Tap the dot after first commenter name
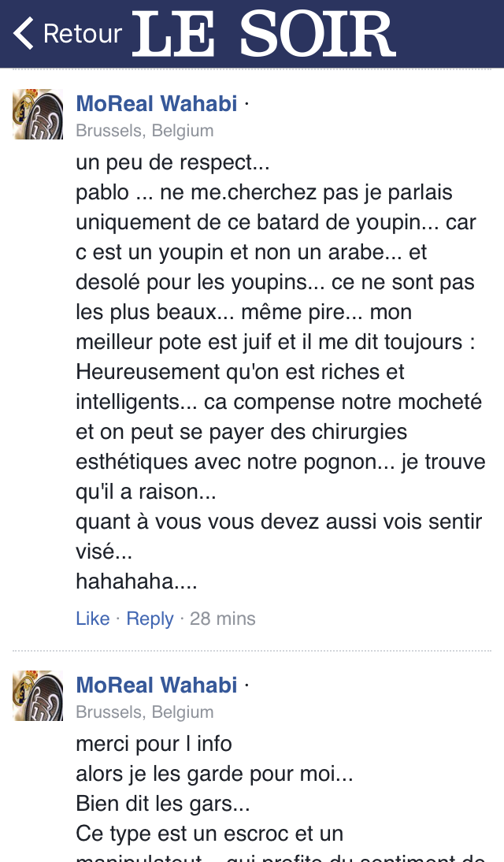The image size is (504, 862). pos(246,103)
